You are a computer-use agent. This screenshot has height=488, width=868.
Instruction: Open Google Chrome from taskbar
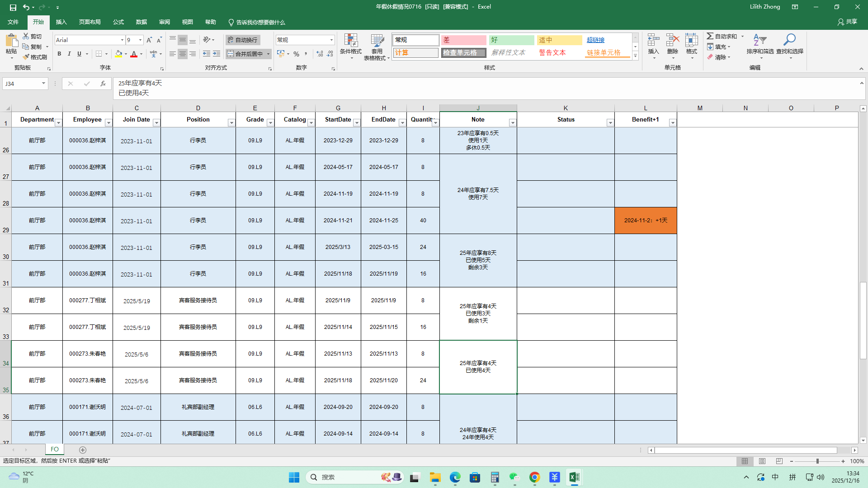click(x=534, y=478)
